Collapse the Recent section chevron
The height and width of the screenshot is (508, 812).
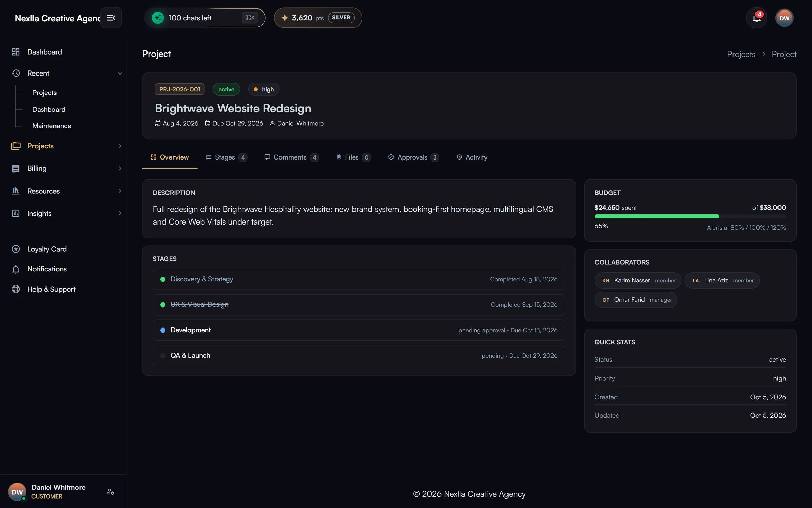pyautogui.click(x=120, y=73)
